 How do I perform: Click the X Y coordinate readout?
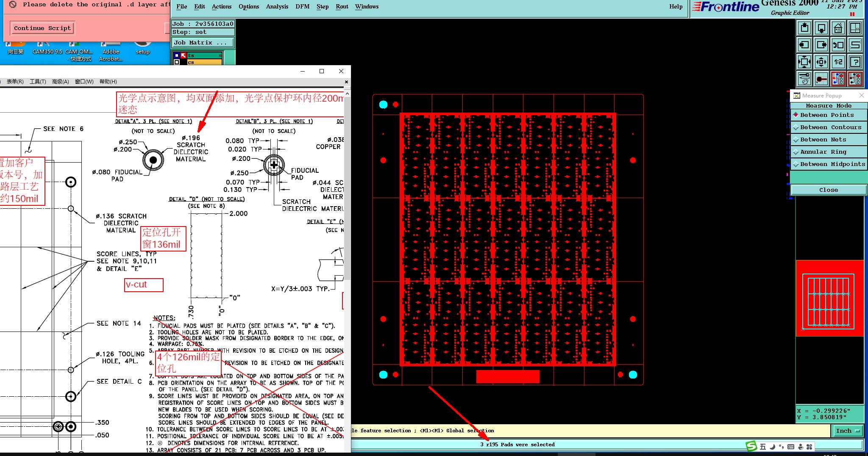[x=829, y=414]
